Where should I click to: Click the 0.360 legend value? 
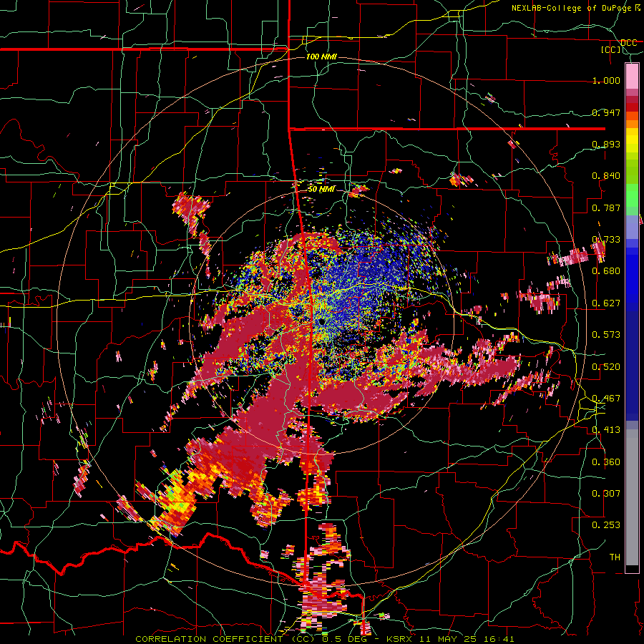[x=606, y=462]
